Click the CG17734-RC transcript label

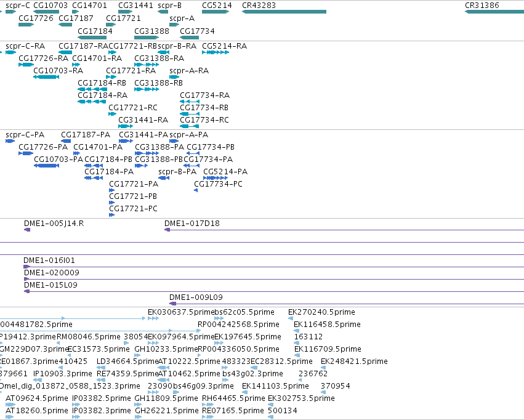point(204,120)
